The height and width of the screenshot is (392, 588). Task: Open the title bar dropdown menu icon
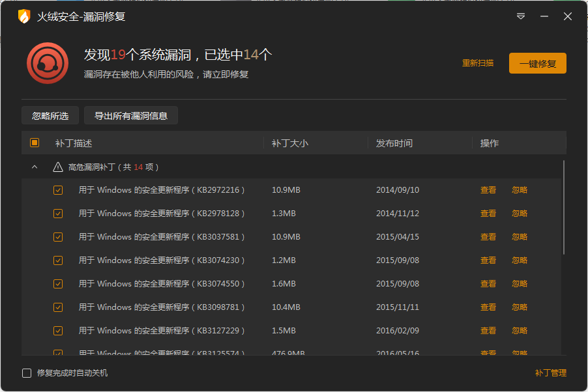521,17
